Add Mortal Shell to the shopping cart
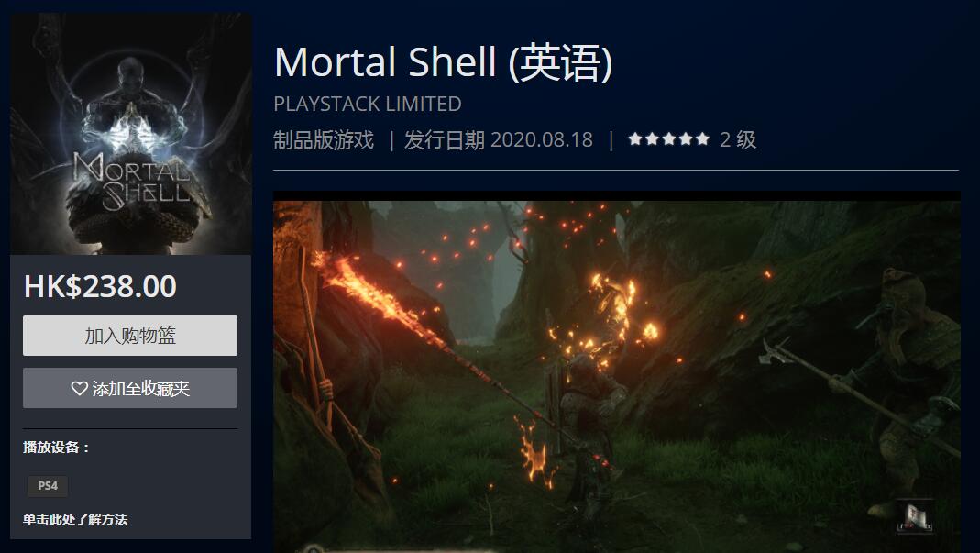This screenshot has width=980, height=553. [x=130, y=336]
